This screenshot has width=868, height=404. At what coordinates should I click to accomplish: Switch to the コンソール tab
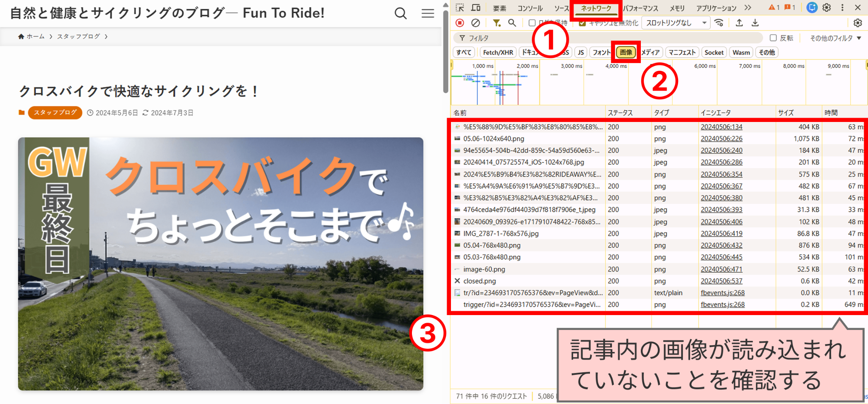pyautogui.click(x=530, y=7)
